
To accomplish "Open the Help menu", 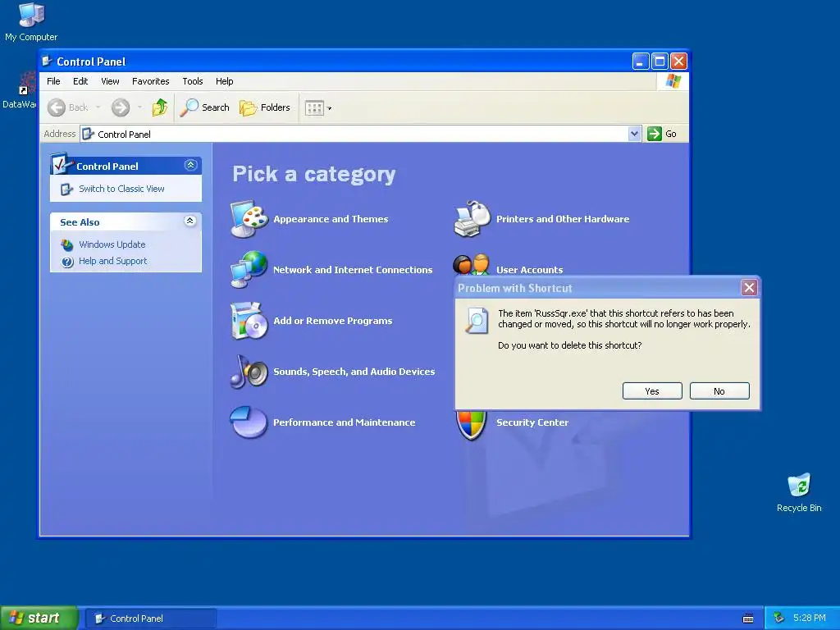I will tap(225, 81).
